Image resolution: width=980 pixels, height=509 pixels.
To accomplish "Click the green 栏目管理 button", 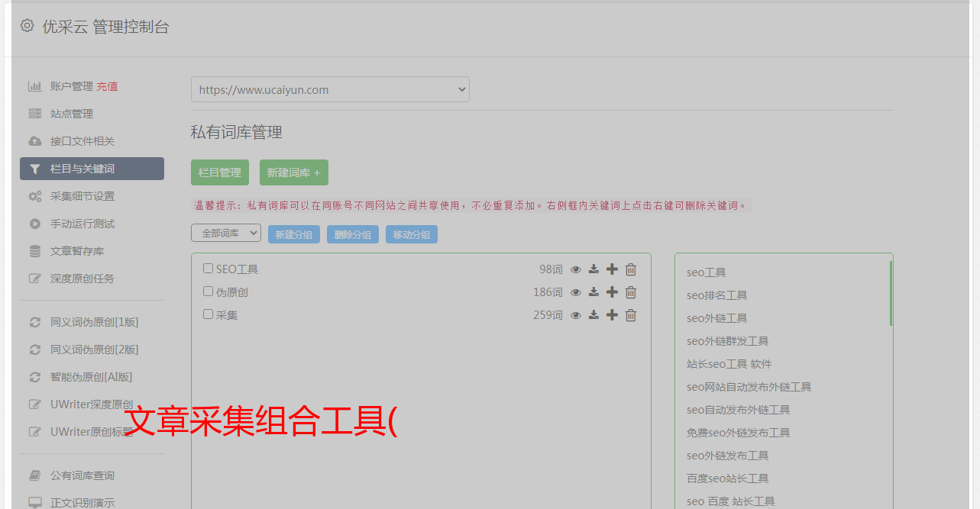I will tap(220, 172).
